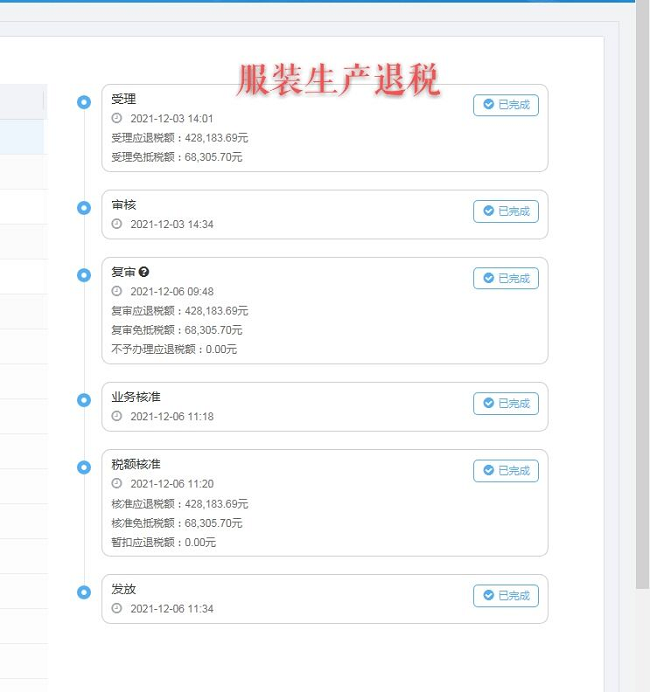
Task: Select the 业务核准 step title
Action: click(136, 397)
